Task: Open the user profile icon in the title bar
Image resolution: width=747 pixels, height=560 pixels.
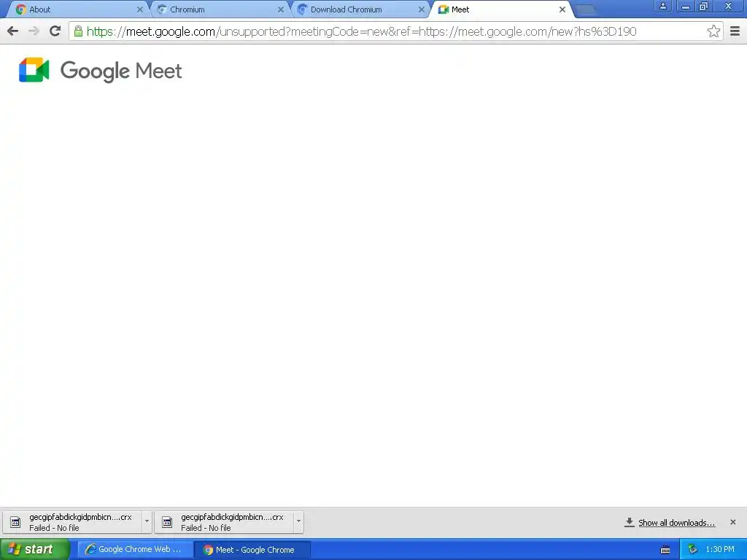Action: (x=662, y=6)
